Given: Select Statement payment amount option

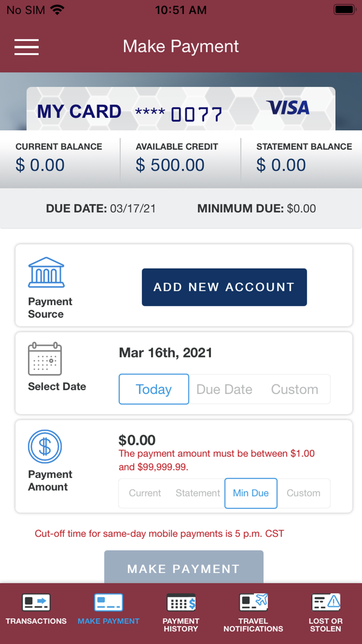Looking at the screenshot, I should click(x=197, y=493).
